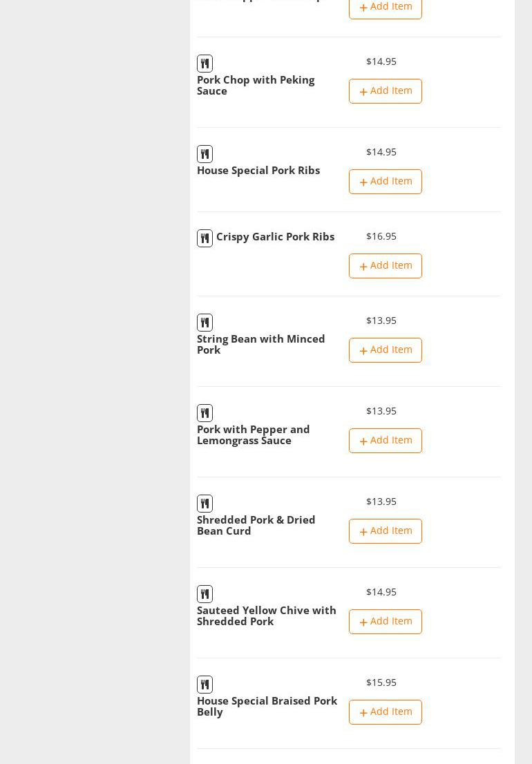Add Shredded Pork & Dried Bean Curd
The height and width of the screenshot is (764, 532).
(385, 531)
